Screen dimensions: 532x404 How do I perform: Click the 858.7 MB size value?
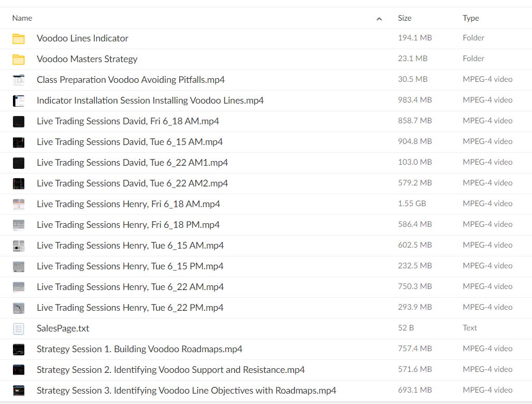pyautogui.click(x=415, y=120)
